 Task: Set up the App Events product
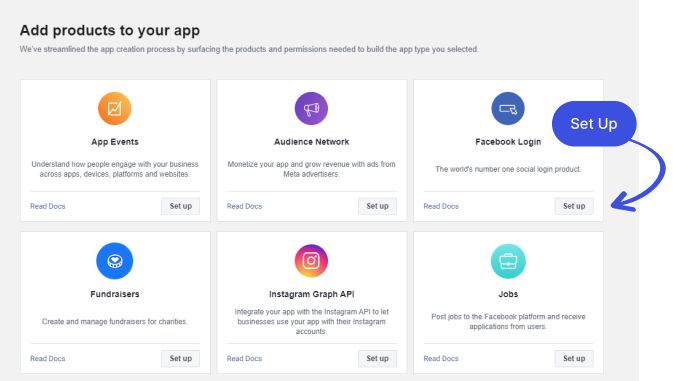pyautogui.click(x=181, y=206)
